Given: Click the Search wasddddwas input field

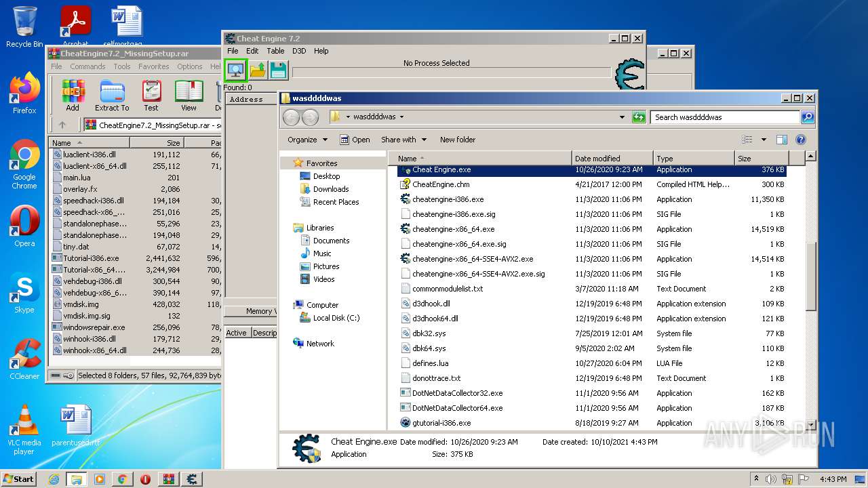Looking at the screenshot, I should click(725, 117).
